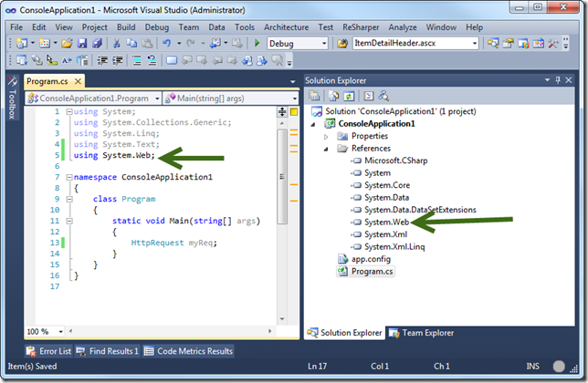This screenshot has height=383, width=588.
Task: Click Increase Line Indent icon
Action: 118,60
